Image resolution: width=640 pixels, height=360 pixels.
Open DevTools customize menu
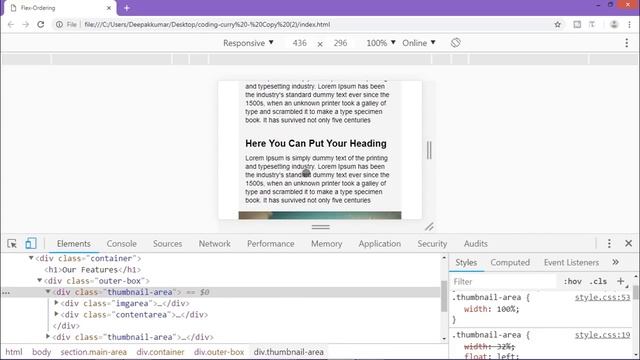(x=609, y=244)
